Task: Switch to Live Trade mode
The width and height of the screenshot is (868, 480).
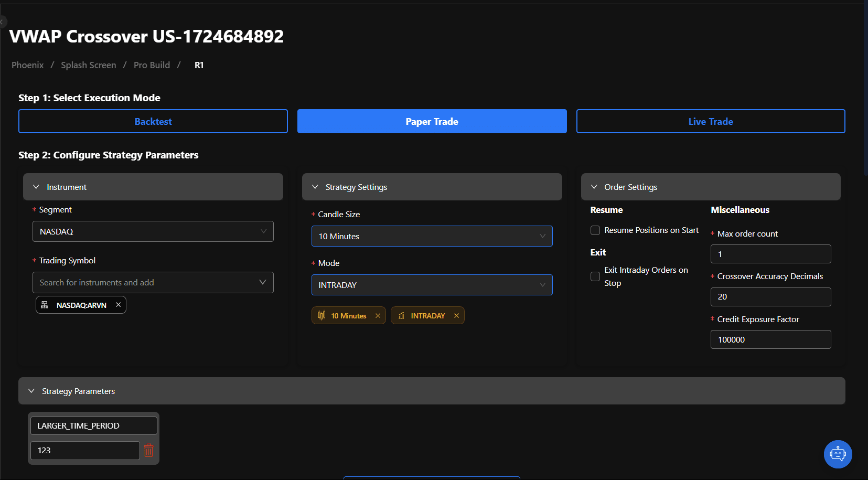Action: coord(710,121)
